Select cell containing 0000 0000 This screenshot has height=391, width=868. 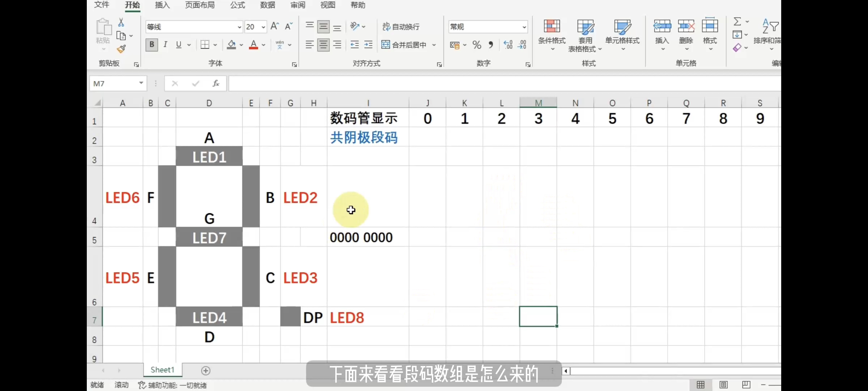368,237
